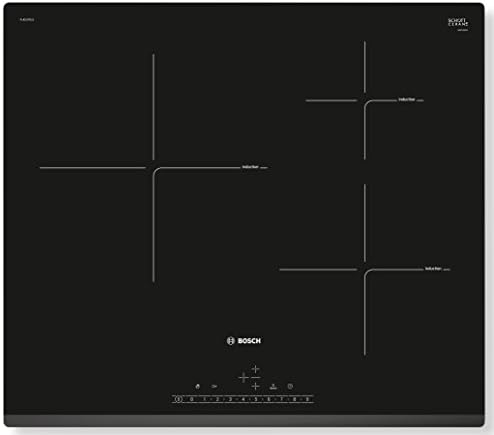The height and width of the screenshot is (435, 494).
Task: Set power level 0 on slider
Action: pos(192,399)
